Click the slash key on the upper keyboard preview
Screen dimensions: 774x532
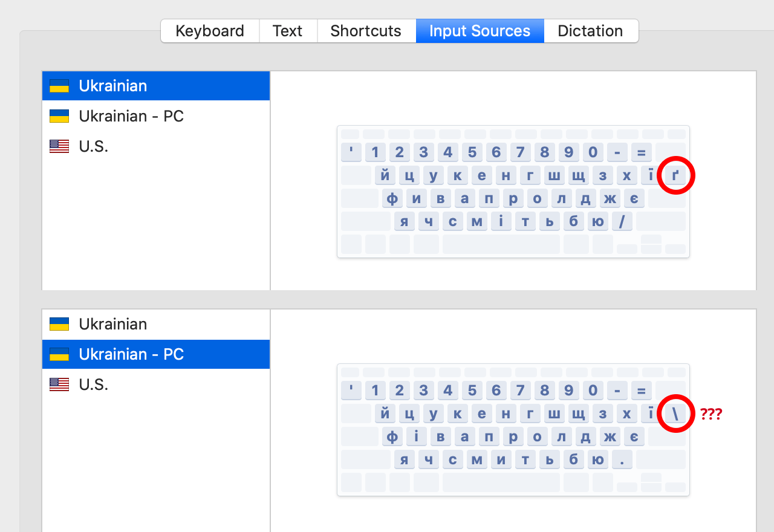(x=622, y=221)
